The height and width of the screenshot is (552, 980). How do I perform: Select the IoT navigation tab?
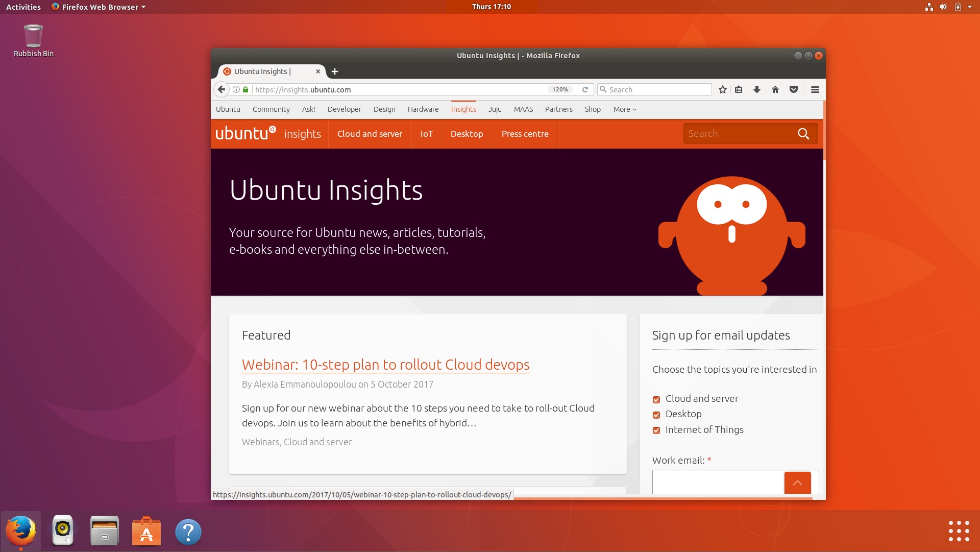click(x=426, y=134)
